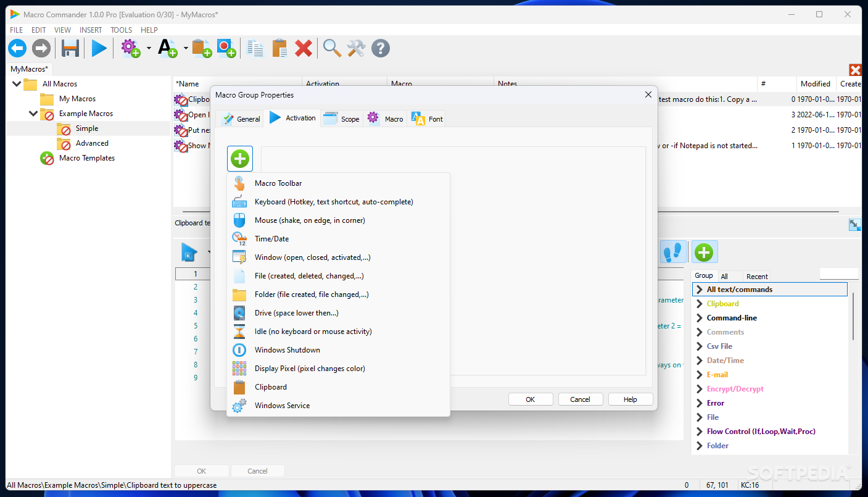Expand Flow Control command category
868x497 pixels.
click(x=699, y=432)
